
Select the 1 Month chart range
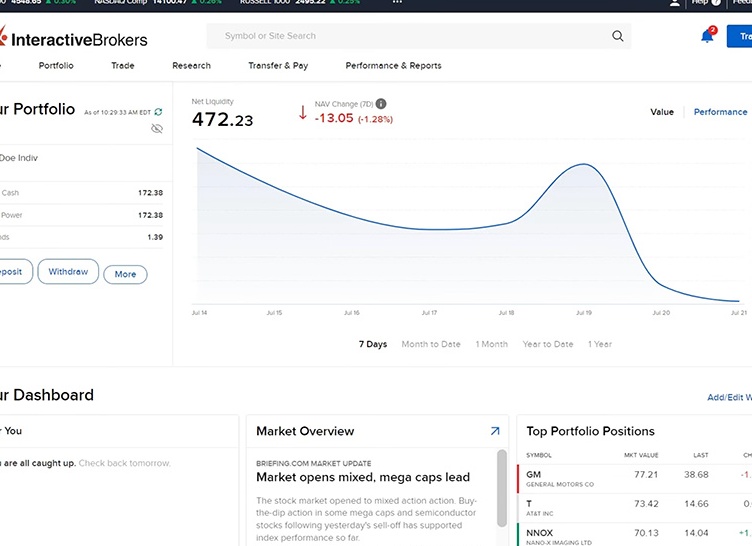click(x=492, y=344)
